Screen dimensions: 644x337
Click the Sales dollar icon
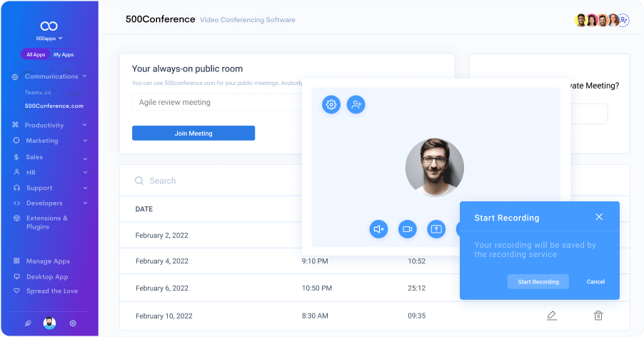(16, 157)
